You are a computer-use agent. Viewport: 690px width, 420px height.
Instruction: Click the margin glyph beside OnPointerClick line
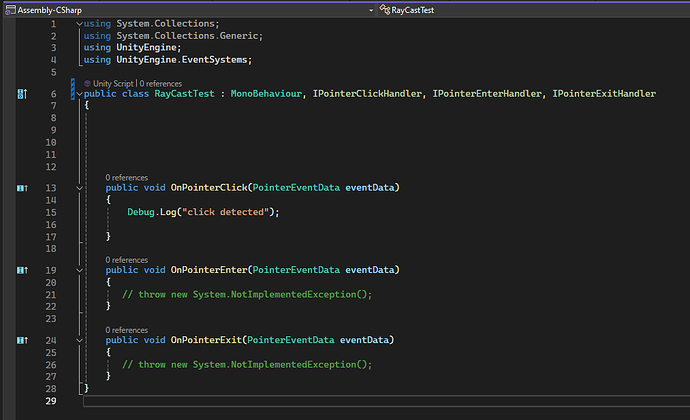(x=22, y=188)
